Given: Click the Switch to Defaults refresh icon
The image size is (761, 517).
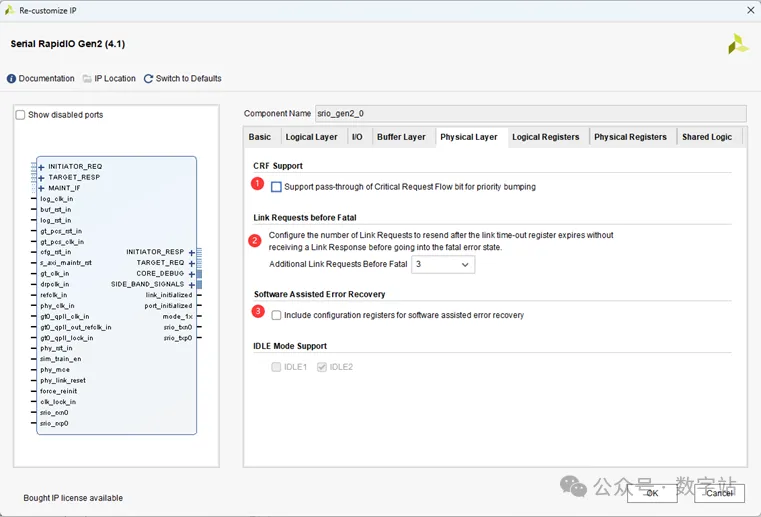Looking at the screenshot, I should click(x=149, y=79).
